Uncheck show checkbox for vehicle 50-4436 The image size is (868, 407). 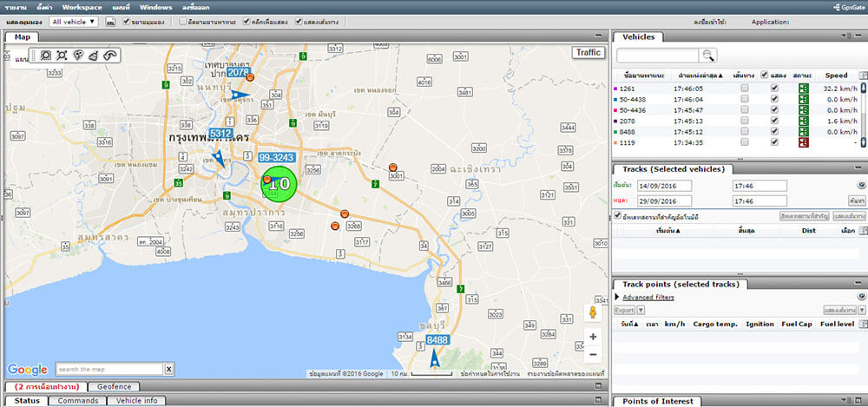pyautogui.click(x=774, y=110)
